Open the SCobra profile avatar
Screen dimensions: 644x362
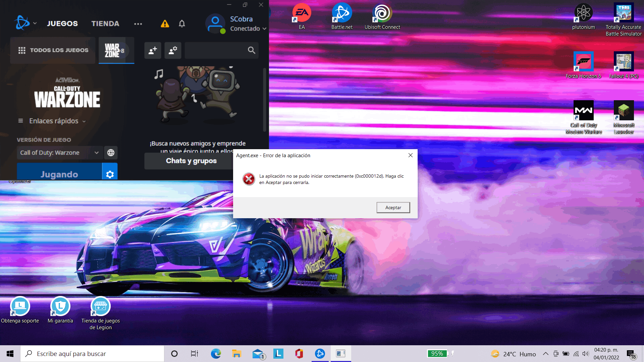(215, 23)
